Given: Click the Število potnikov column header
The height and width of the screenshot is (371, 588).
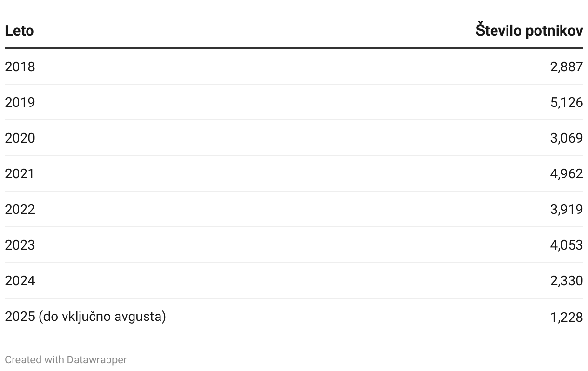Looking at the screenshot, I should pyautogui.click(x=529, y=31).
